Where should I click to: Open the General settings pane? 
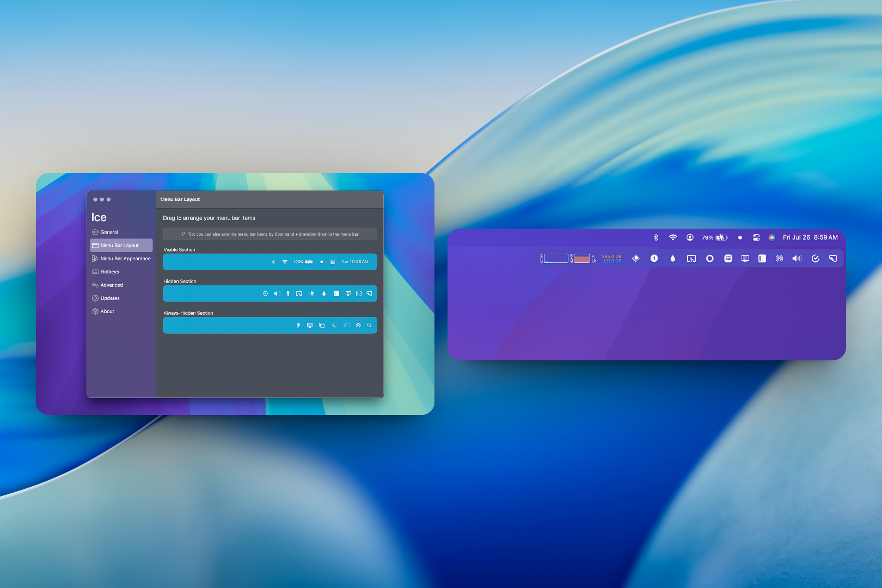click(x=109, y=232)
